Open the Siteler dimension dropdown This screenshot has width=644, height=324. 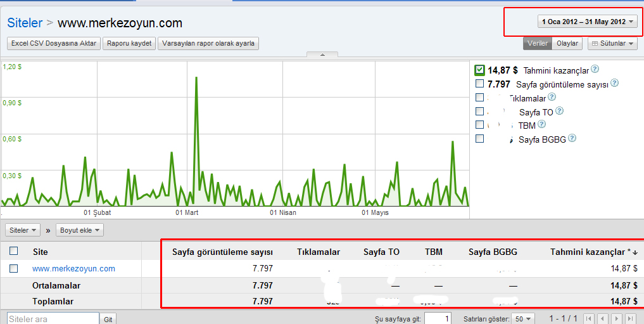23,230
